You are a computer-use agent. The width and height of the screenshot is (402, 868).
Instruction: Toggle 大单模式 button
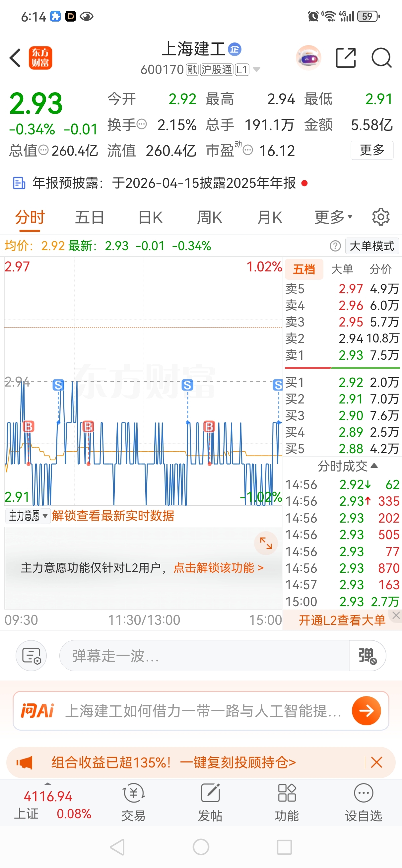coord(372,246)
